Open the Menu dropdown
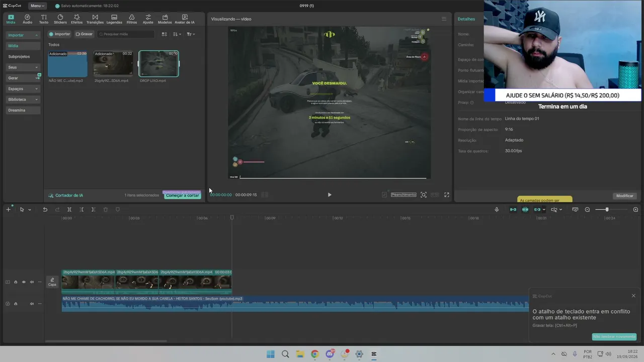 tap(37, 6)
